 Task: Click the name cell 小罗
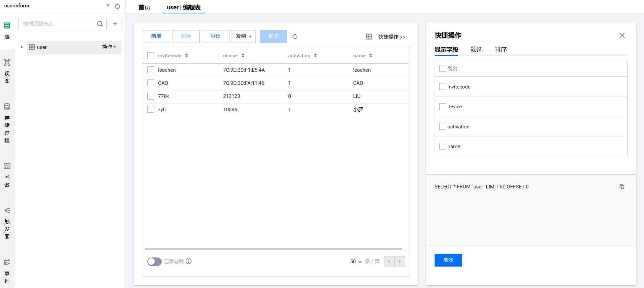358,110
